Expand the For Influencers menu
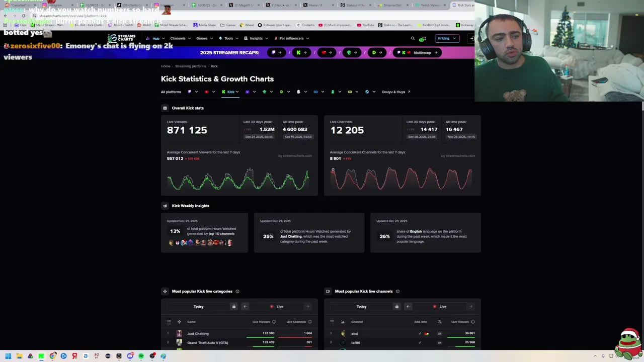Viewport: 644px width, 362px height. [291, 38]
